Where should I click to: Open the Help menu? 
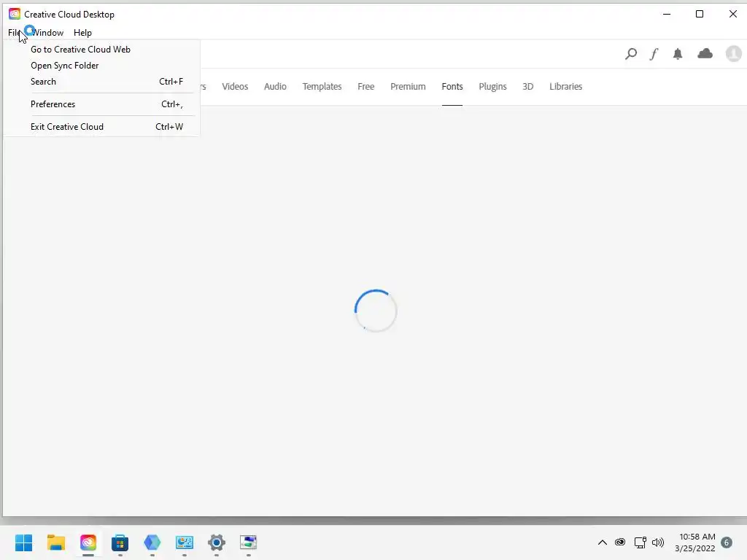[82, 32]
